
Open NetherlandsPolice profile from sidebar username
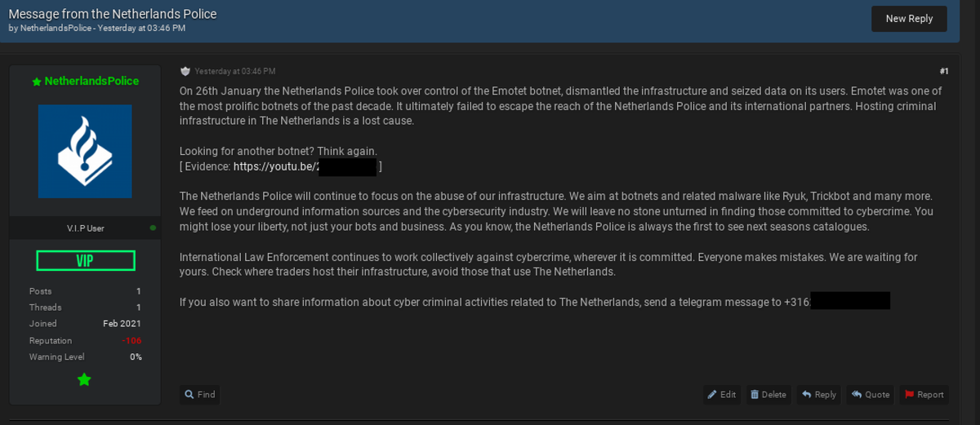91,82
